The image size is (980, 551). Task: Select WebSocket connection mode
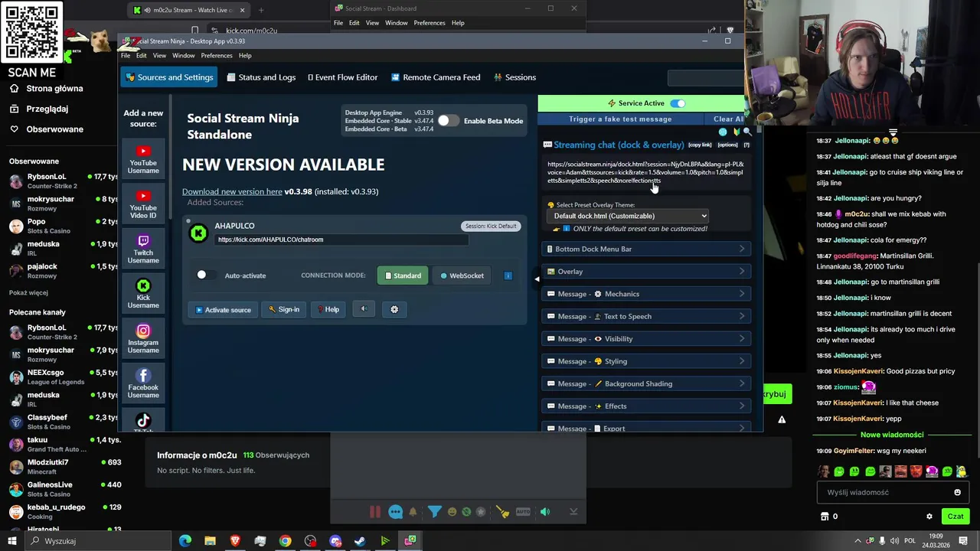[462, 275]
